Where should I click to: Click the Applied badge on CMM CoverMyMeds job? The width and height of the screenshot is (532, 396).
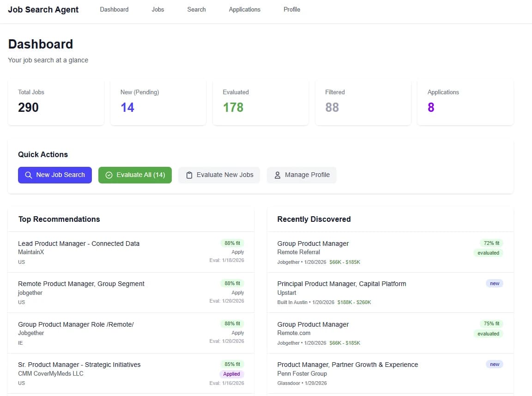tap(231, 374)
